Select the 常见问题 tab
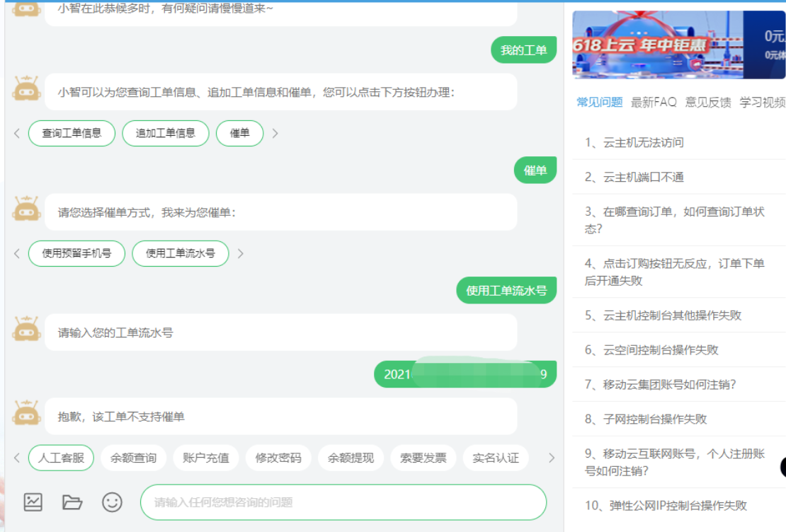This screenshot has height=532, width=786. click(599, 103)
